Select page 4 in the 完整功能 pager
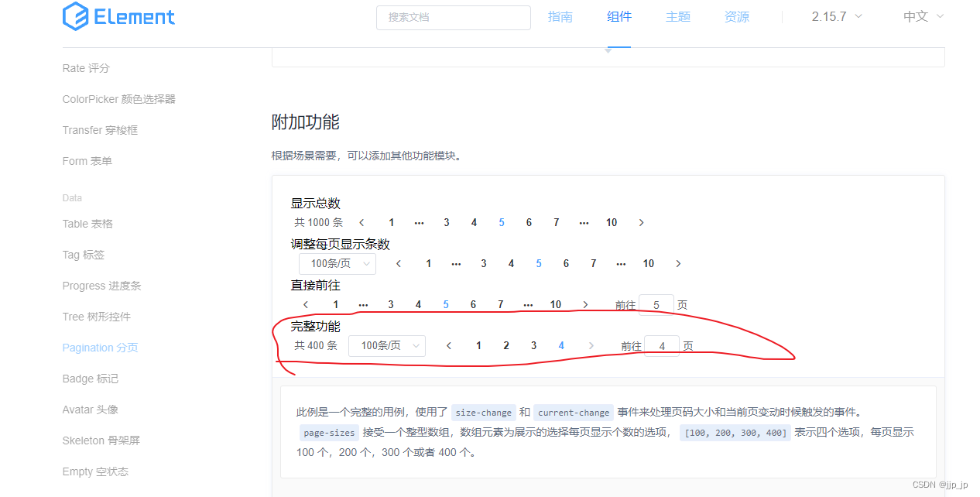980x497 pixels. point(560,345)
